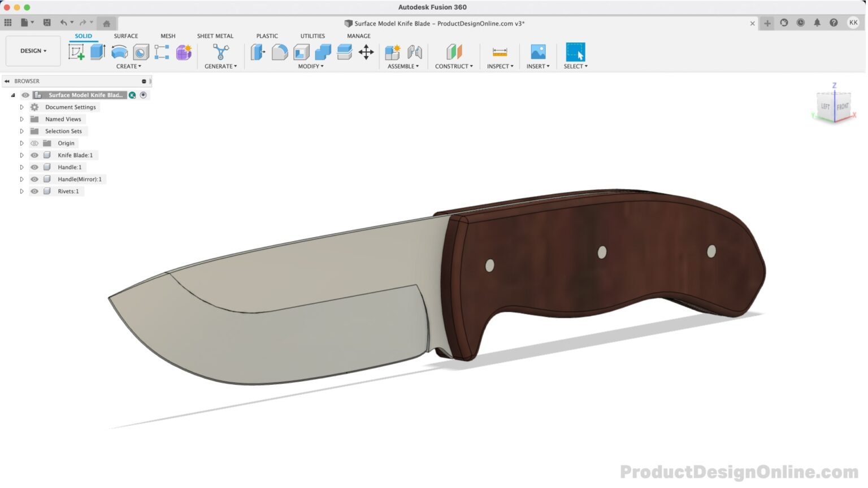This screenshot has height=488, width=868.
Task: Hide the Rivets:1 component
Action: point(34,191)
